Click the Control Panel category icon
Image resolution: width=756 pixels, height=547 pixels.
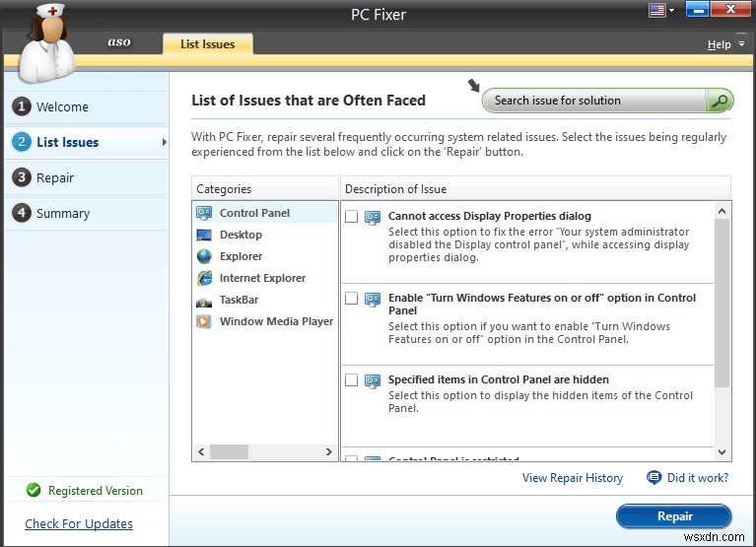coord(204,213)
